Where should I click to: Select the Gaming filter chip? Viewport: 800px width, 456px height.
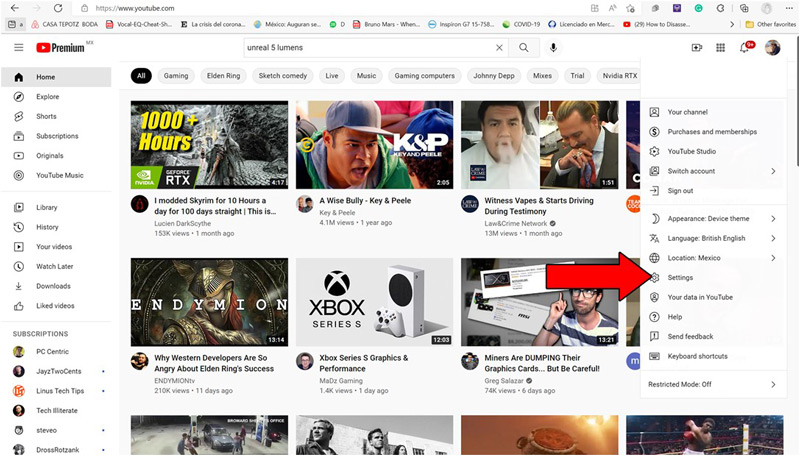coord(176,75)
